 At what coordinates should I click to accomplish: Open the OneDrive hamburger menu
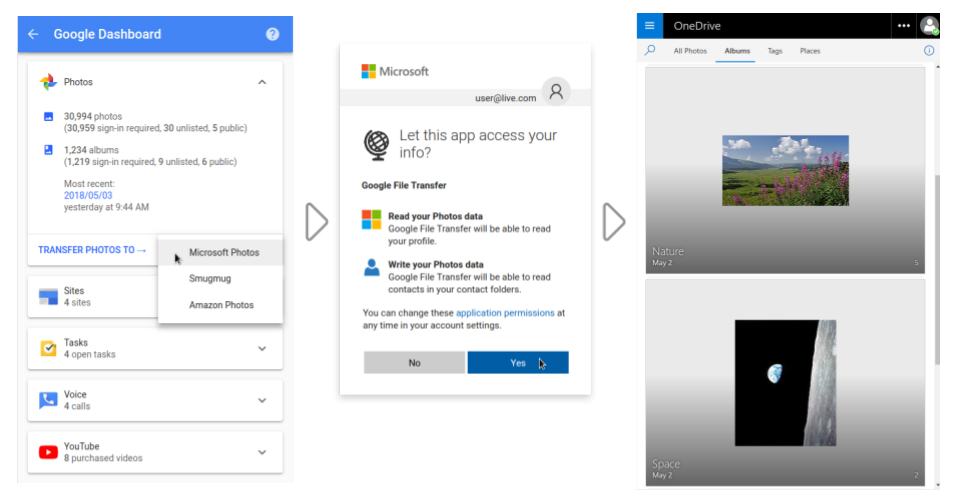click(x=650, y=26)
